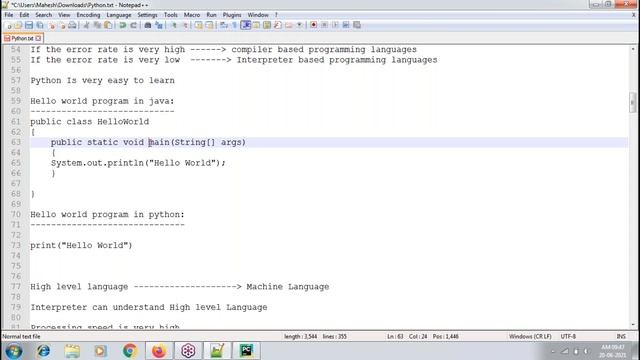The width and height of the screenshot is (640, 360).
Task: Click the line "Python Is very easy to learn"
Action: tap(102, 80)
